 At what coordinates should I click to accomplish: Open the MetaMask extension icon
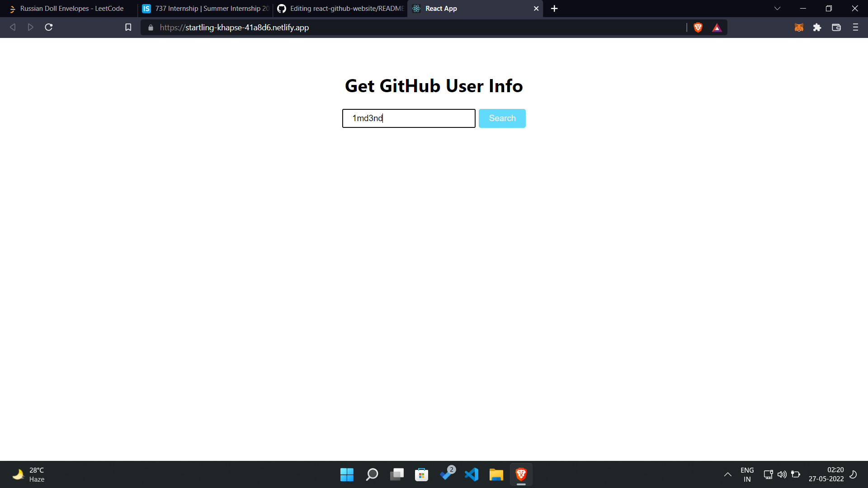[799, 27]
